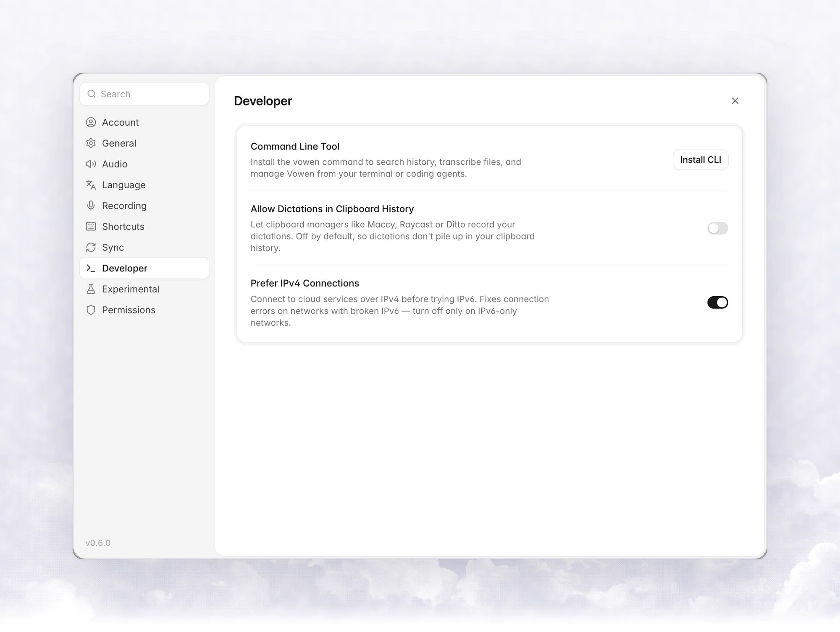The width and height of the screenshot is (840, 632).
Task: Enable Allow Dictations in Clipboard History toggle
Action: [x=717, y=228]
